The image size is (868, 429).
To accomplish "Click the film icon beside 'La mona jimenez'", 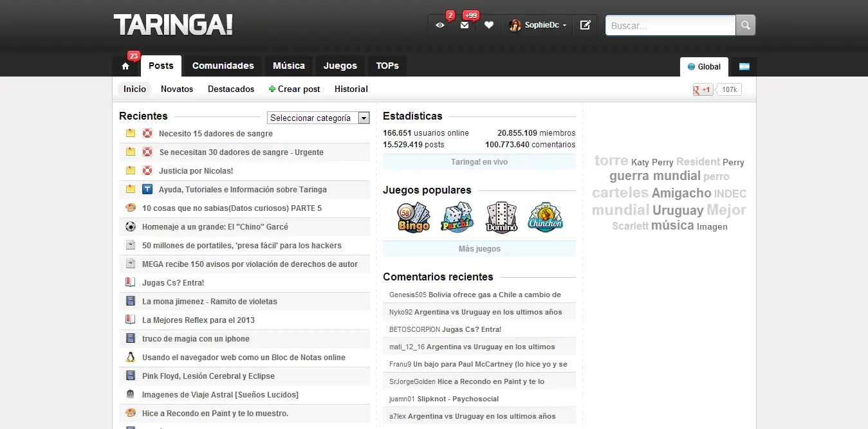I will coord(131,302).
